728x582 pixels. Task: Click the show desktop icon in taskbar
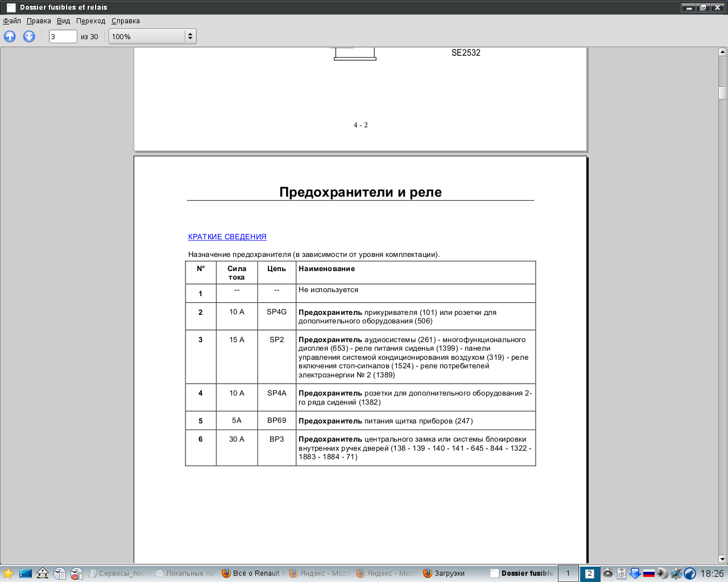[26, 573]
